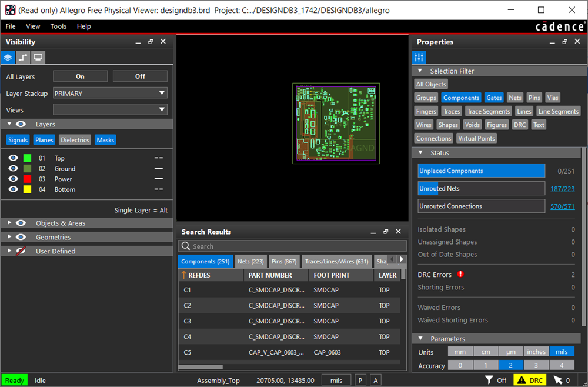
Task: Hide the Top layer with eye icon
Action: [13, 158]
